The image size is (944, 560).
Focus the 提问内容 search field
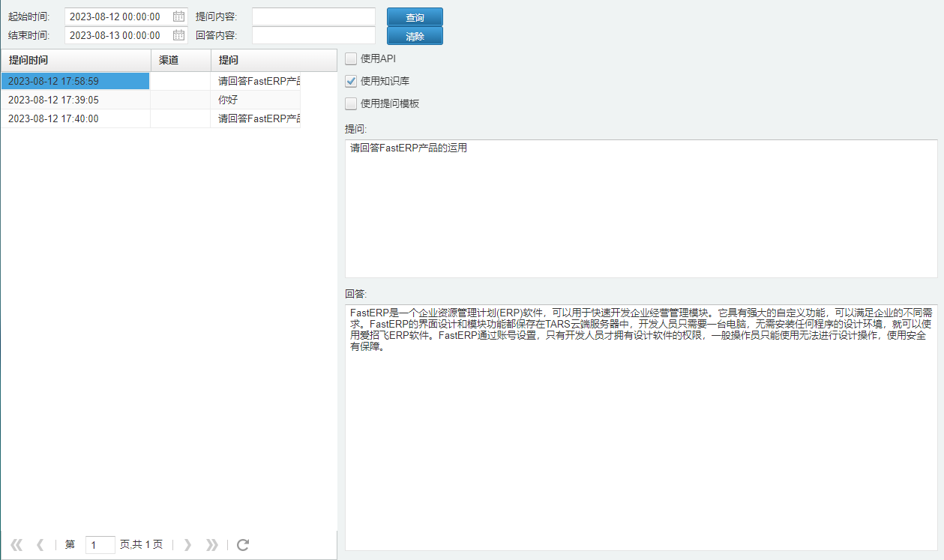pyautogui.click(x=313, y=16)
